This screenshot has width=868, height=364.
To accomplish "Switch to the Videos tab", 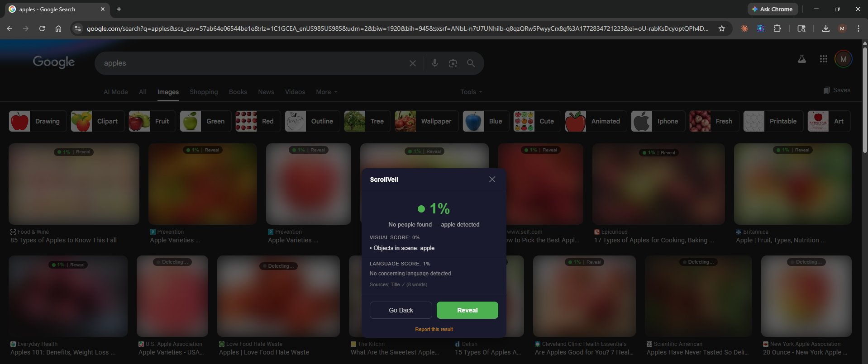I will [295, 92].
